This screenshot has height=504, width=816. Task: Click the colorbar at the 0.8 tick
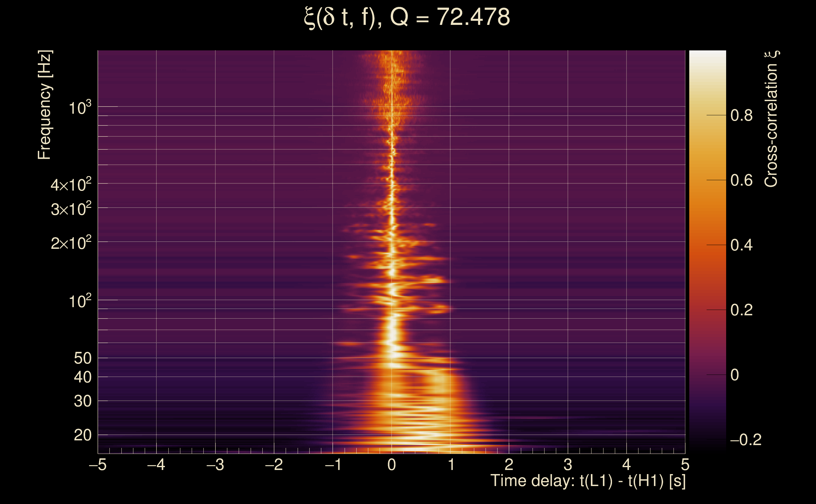coord(707,115)
